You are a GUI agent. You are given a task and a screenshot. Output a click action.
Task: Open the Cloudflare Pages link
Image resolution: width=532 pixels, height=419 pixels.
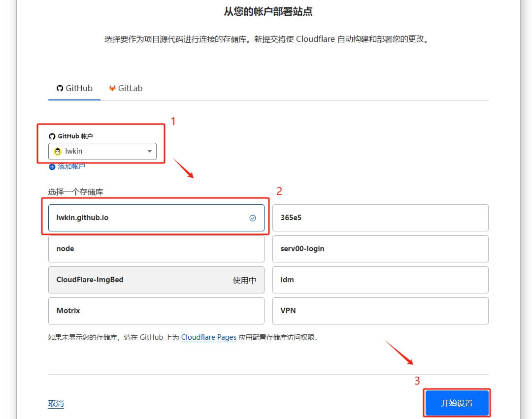pyautogui.click(x=208, y=338)
